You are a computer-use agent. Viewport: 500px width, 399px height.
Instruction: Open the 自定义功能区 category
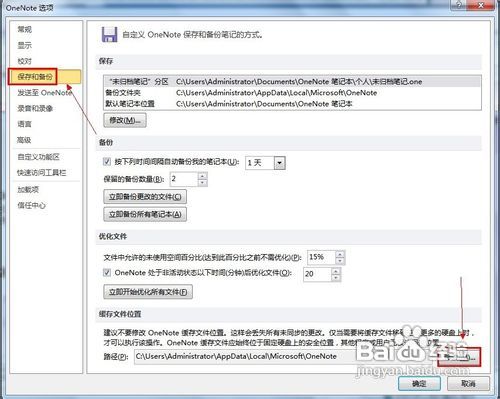[x=38, y=157]
